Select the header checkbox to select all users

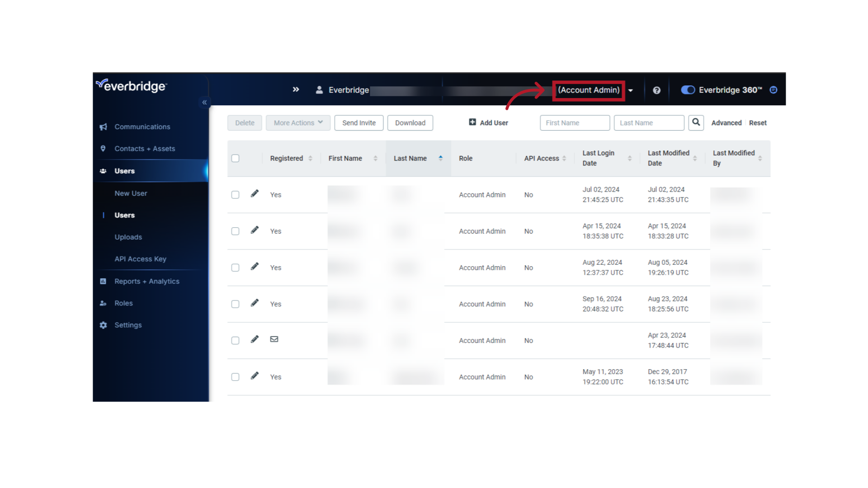236,158
